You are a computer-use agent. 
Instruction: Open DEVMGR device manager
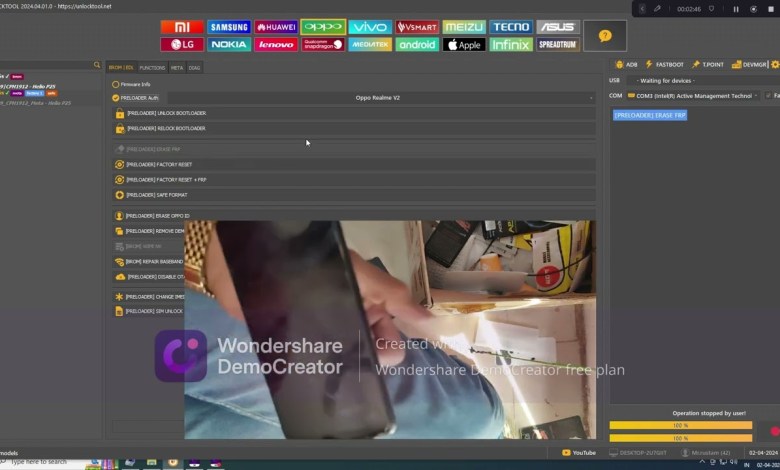click(x=749, y=65)
